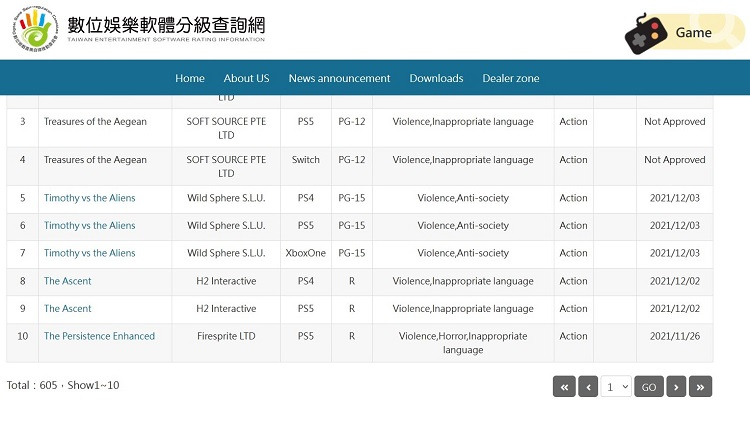The height and width of the screenshot is (422, 750).
Task: Click Violence,Horror,Inappropriate language content cell
Action: [463, 343]
